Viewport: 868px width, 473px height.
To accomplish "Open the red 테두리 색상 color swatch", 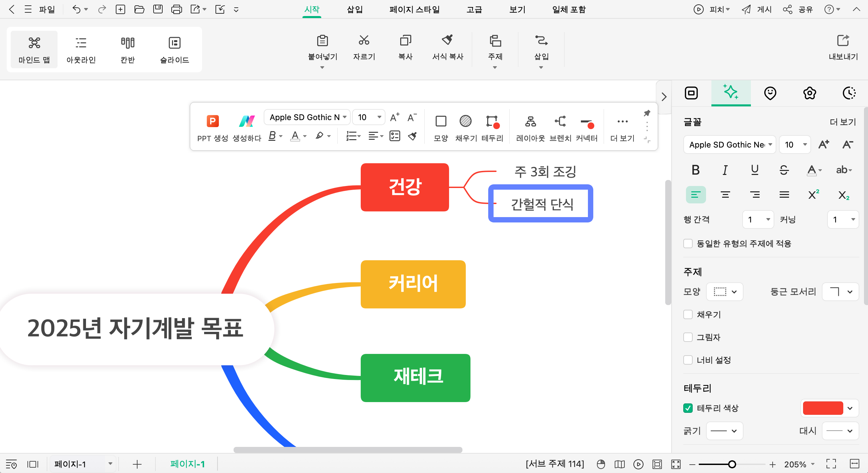I will pos(823,408).
